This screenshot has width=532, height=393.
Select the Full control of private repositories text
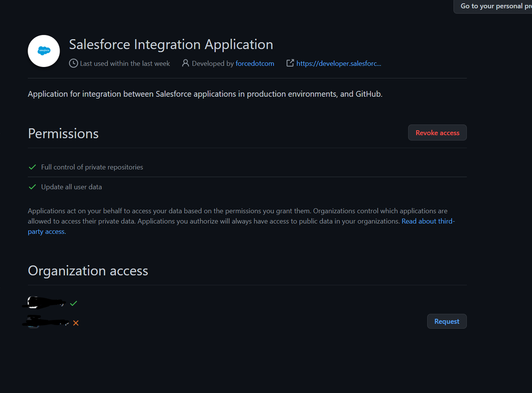click(92, 167)
